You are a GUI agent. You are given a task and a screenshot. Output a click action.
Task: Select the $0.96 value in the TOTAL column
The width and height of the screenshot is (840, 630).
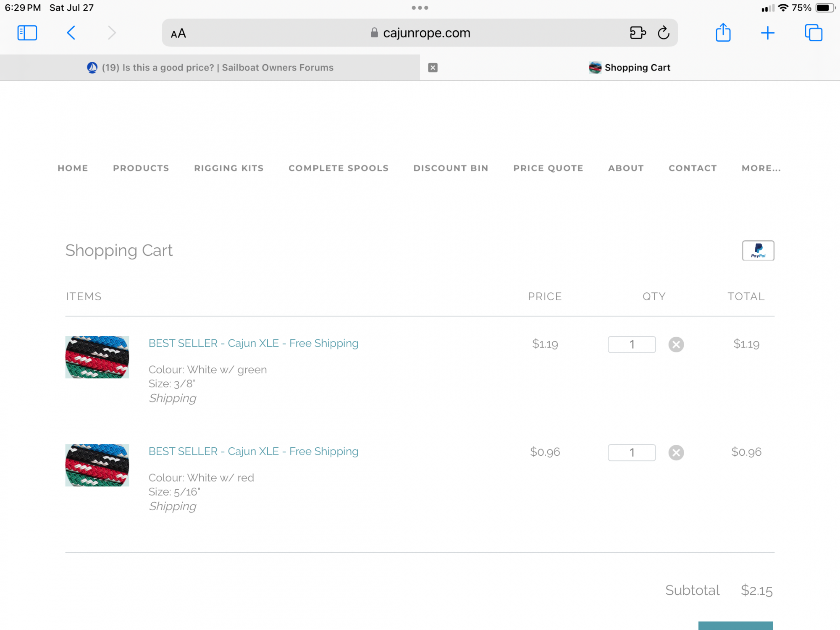tap(746, 452)
